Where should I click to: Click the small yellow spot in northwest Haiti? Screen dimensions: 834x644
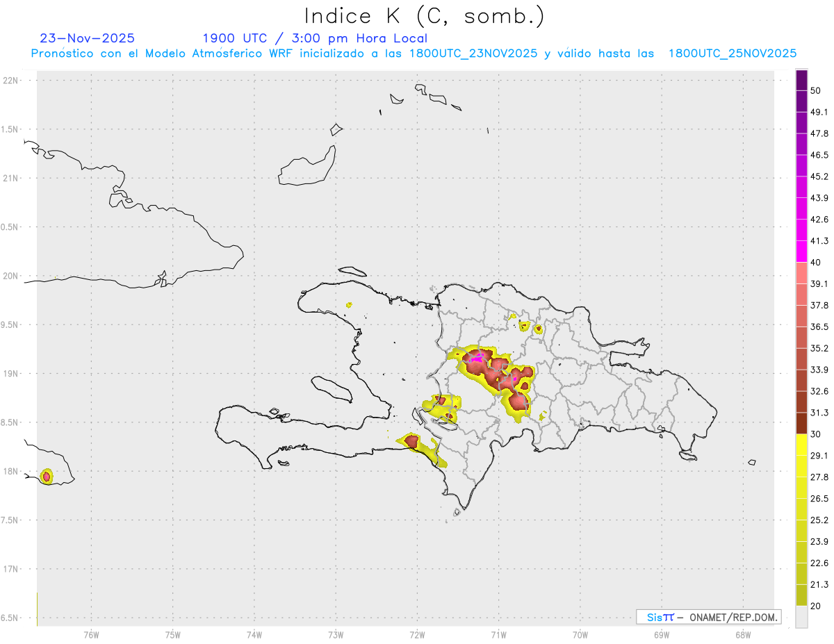tap(349, 304)
